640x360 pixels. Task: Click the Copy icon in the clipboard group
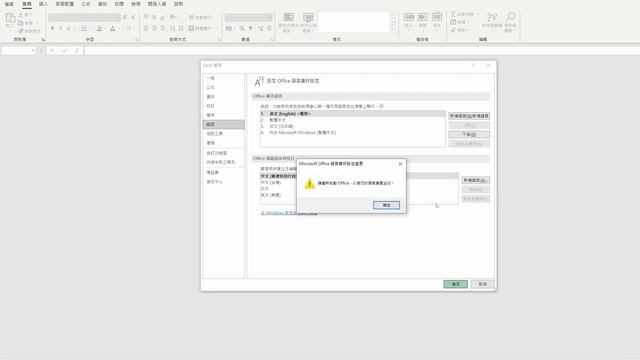click(20, 23)
